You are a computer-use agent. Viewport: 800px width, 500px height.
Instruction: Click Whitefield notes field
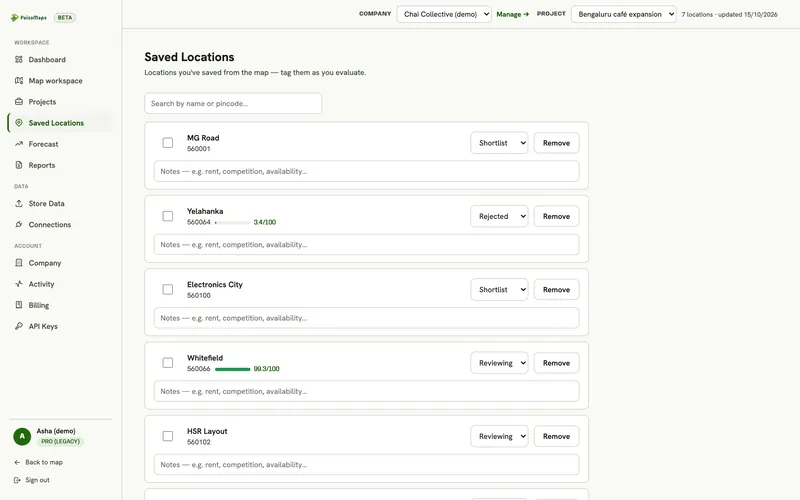pyautogui.click(x=366, y=391)
